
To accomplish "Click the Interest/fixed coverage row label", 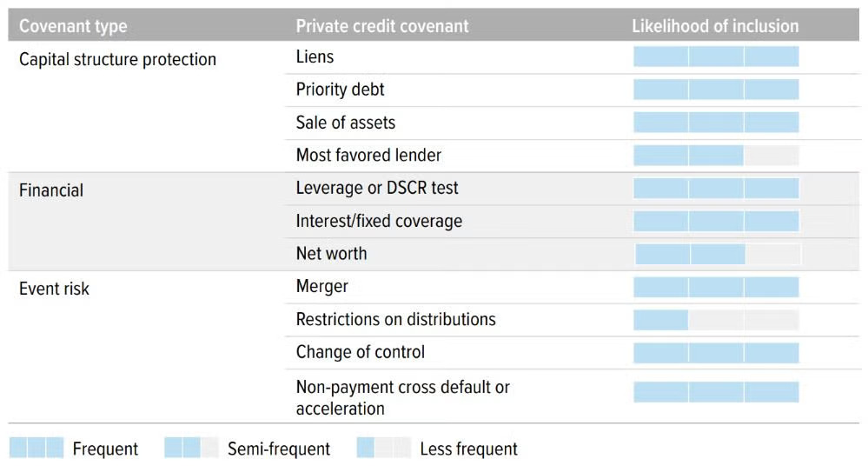I will [x=379, y=221].
